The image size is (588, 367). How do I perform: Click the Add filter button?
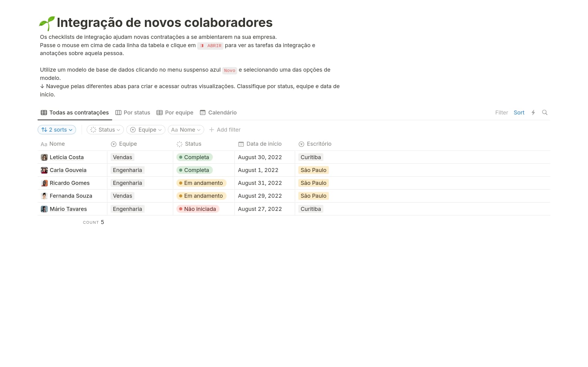pos(225,130)
